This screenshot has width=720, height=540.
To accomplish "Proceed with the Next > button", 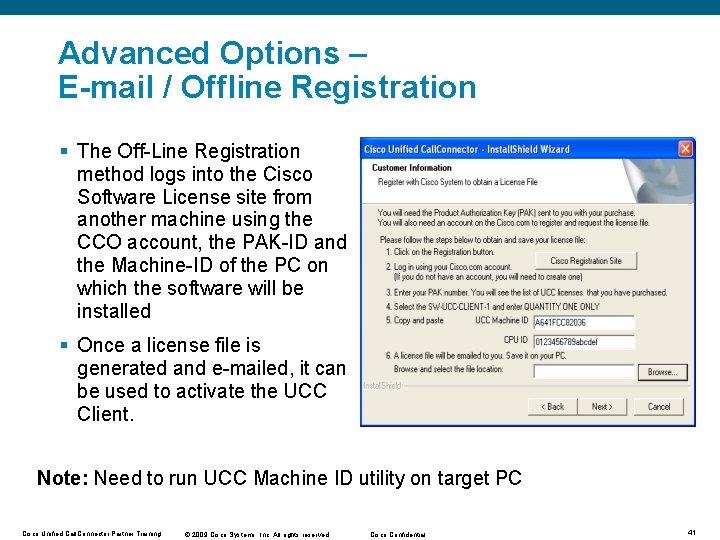I will tap(602, 407).
